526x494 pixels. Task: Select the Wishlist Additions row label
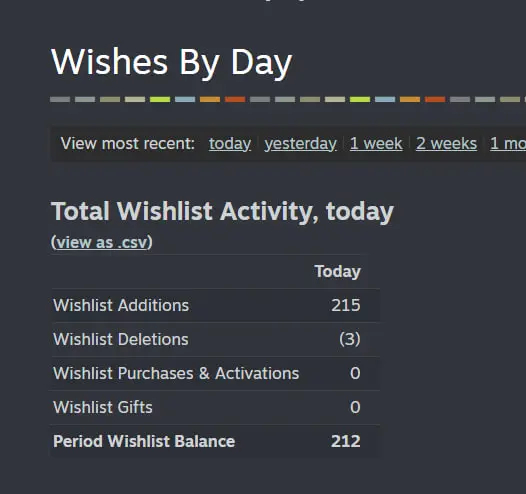121,306
